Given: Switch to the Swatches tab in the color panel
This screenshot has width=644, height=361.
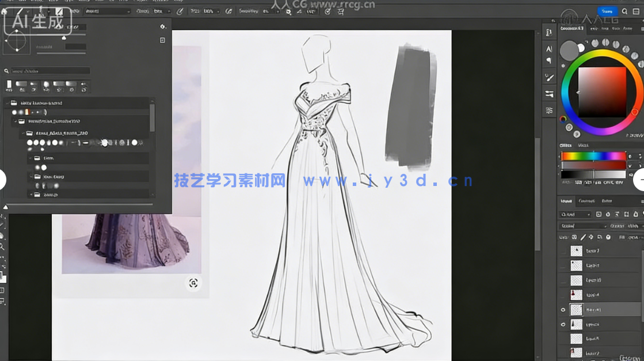Looking at the screenshot, I should (x=583, y=145).
